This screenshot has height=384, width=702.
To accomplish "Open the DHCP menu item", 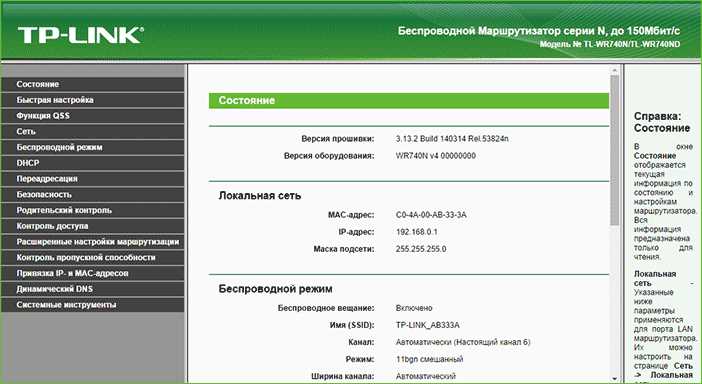I will click(93, 163).
